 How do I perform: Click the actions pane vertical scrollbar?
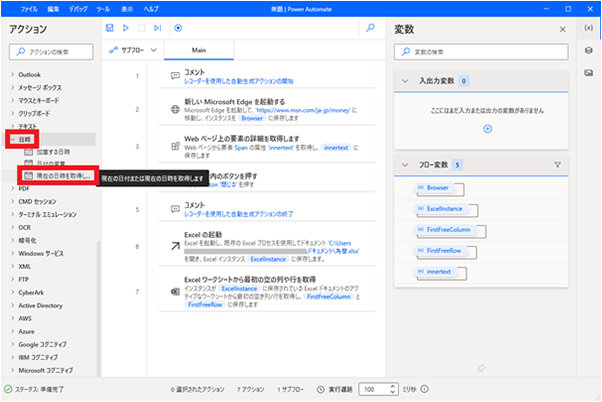(99, 309)
